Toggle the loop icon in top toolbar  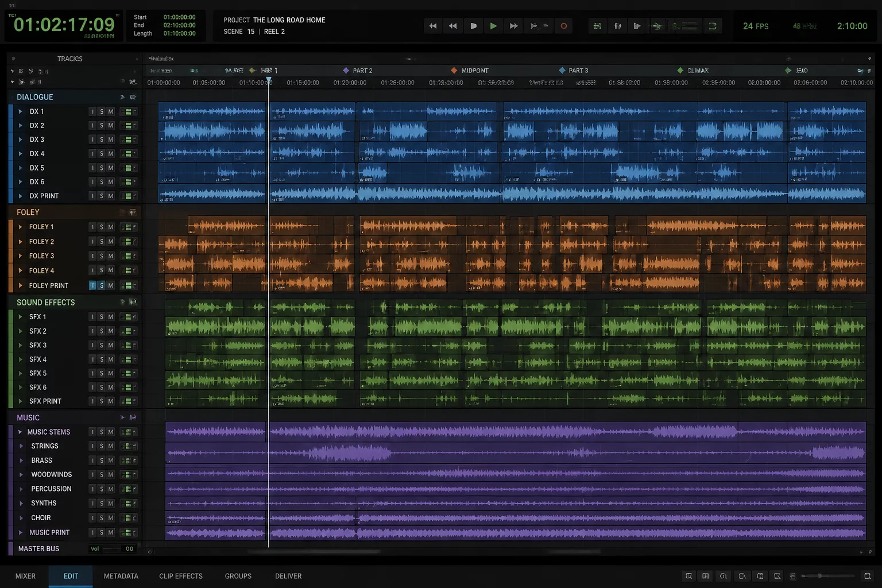[x=713, y=26]
